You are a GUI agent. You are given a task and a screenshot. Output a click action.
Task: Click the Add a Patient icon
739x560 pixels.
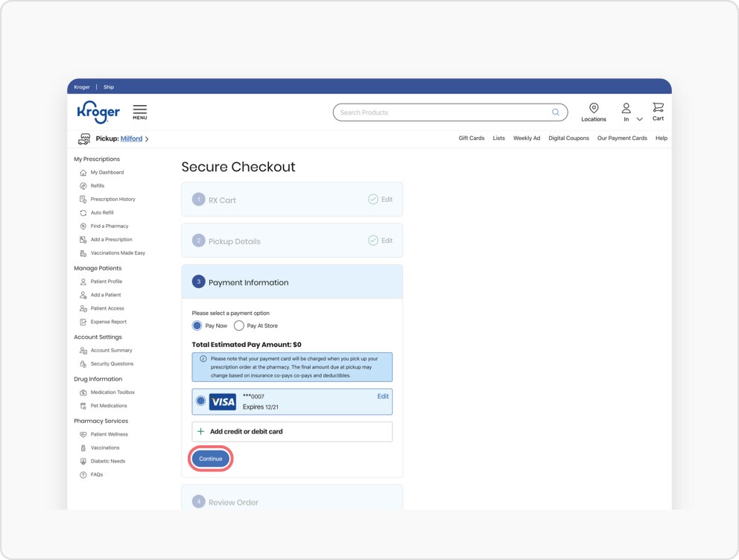[83, 296]
